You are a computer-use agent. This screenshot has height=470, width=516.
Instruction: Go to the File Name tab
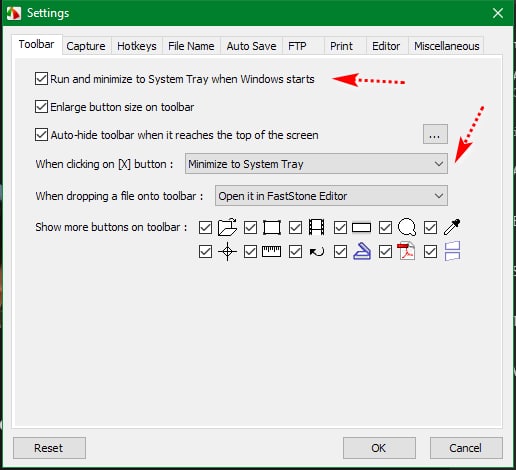click(191, 46)
